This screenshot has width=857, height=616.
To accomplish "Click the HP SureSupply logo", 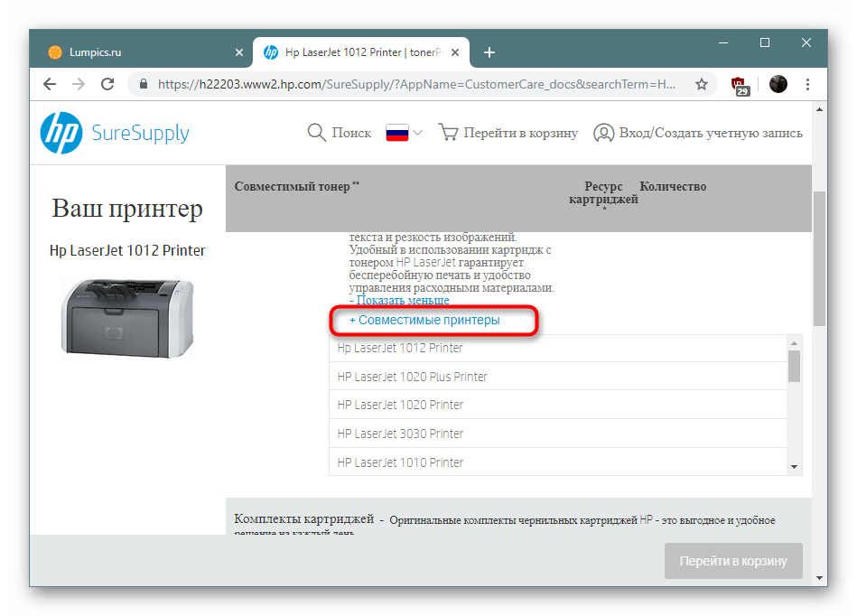I will coord(114,133).
